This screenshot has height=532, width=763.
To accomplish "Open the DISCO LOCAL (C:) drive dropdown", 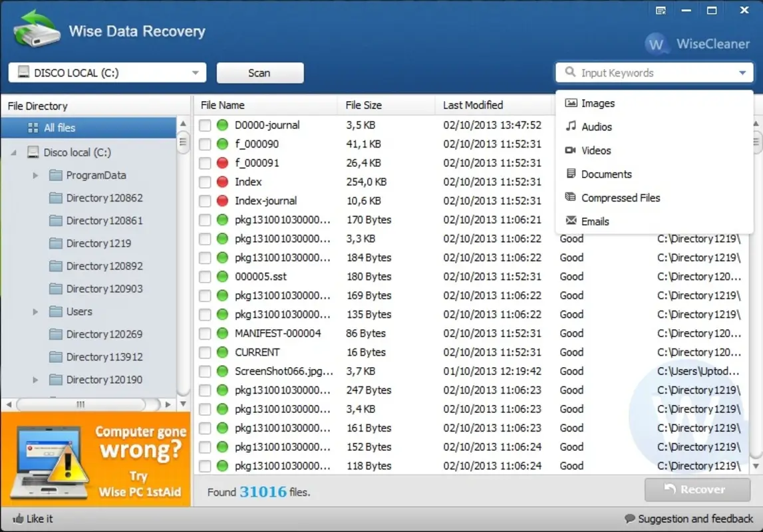I will coord(195,72).
